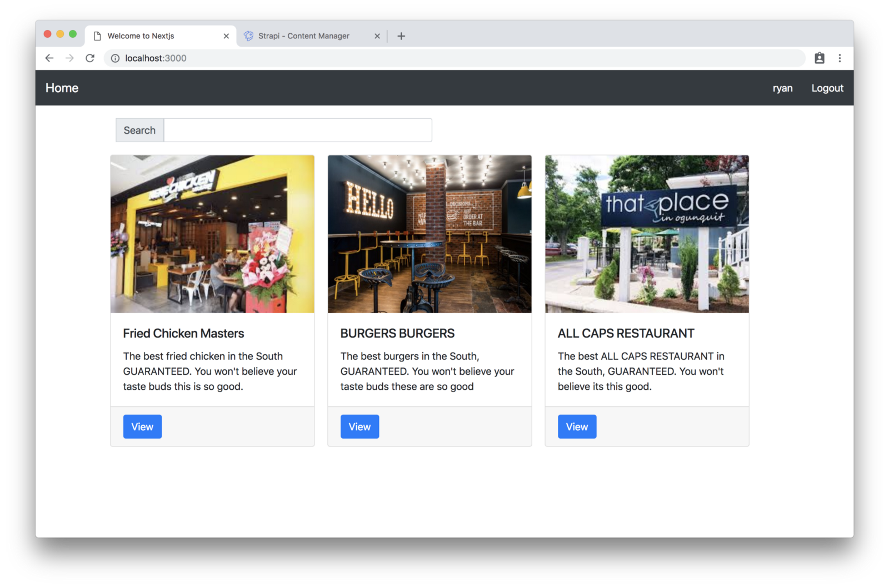Click the site info icon in address bar

(115, 58)
